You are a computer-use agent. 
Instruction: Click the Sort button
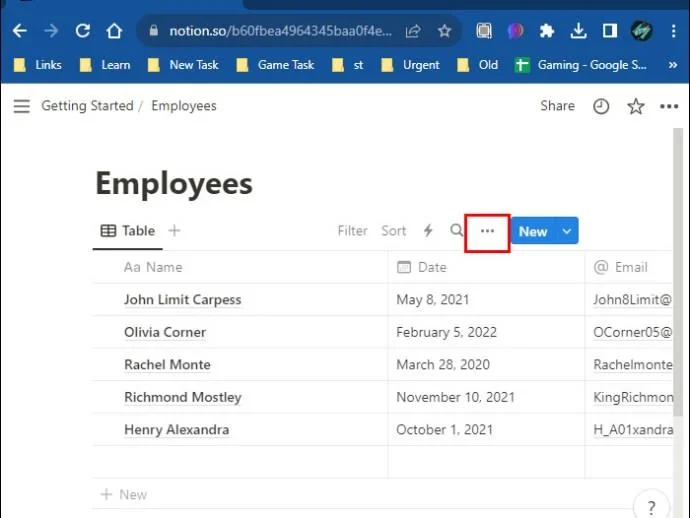(393, 231)
